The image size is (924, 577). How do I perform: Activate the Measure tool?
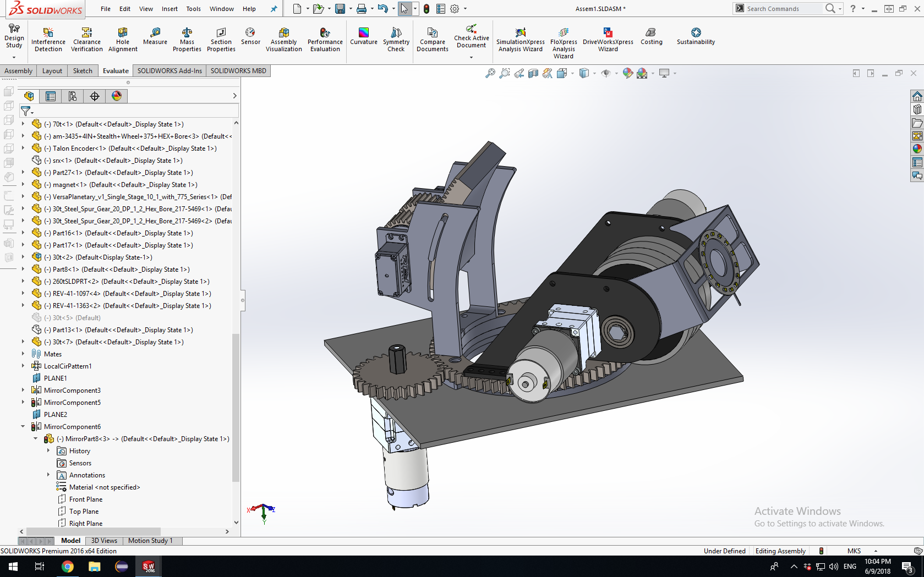pyautogui.click(x=155, y=36)
